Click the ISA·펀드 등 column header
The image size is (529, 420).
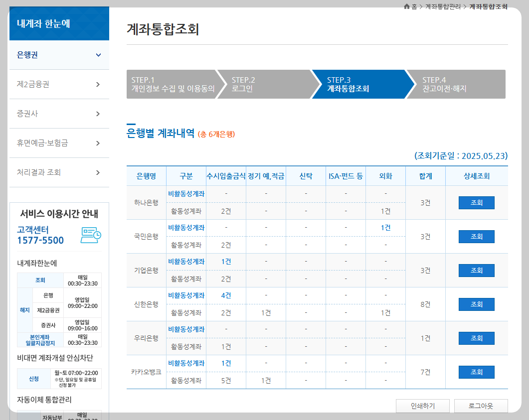346,176
